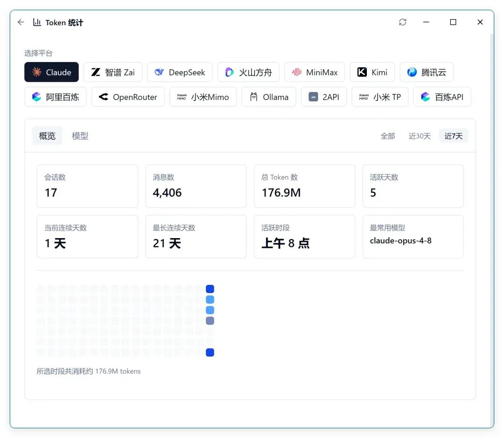Click the DeepSeek whale icon

tap(159, 72)
